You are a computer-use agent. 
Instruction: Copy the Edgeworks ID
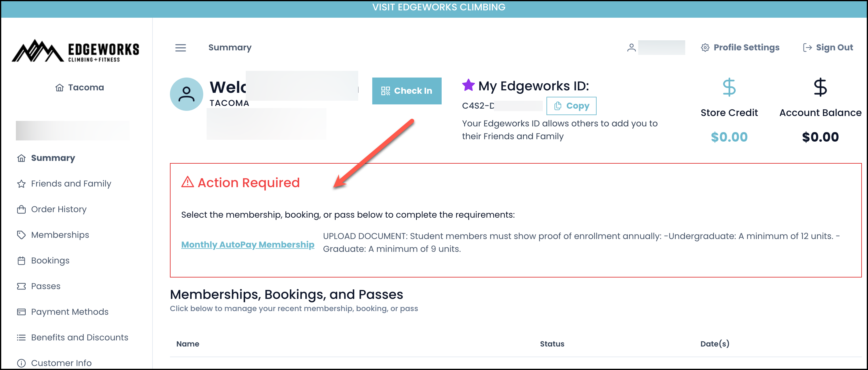pos(571,106)
